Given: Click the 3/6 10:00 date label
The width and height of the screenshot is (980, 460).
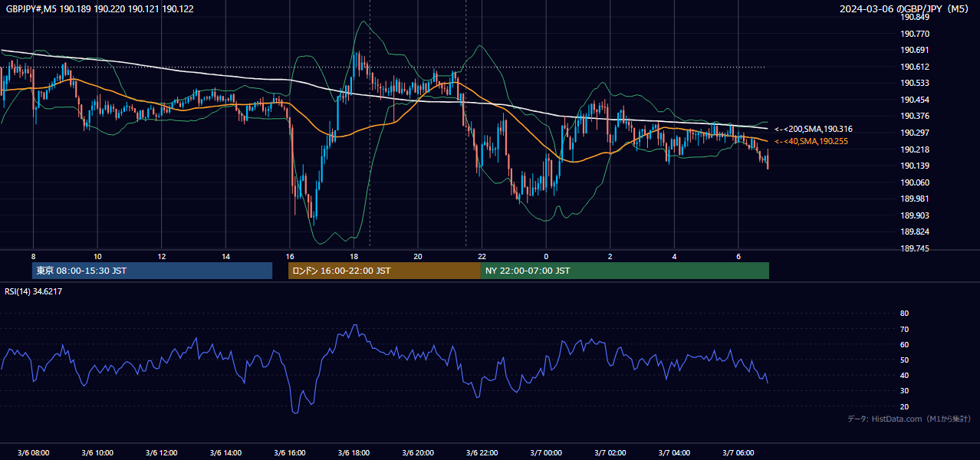Looking at the screenshot, I should point(97,452).
